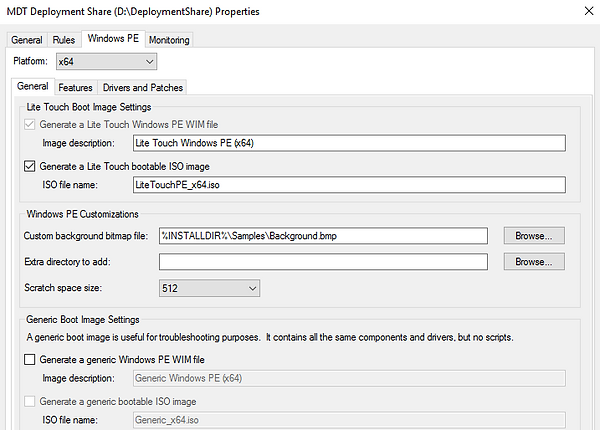This screenshot has height=430, width=600.
Task: Select the inner General sub-tab
Action: point(33,86)
